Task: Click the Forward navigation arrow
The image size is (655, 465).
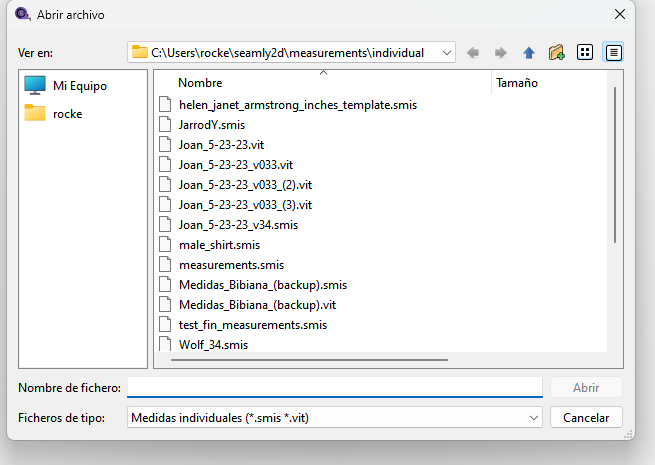Action: (500, 52)
